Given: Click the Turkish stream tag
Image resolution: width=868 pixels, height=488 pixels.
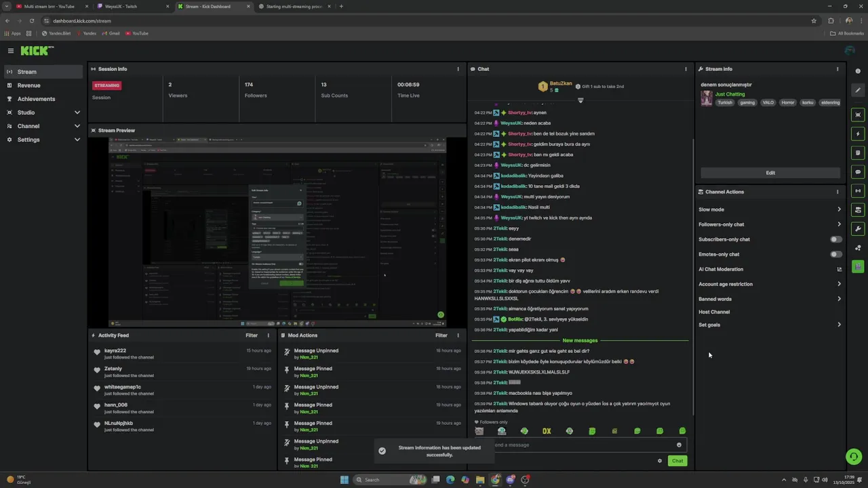Looking at the screenshot, I should 725,102.
